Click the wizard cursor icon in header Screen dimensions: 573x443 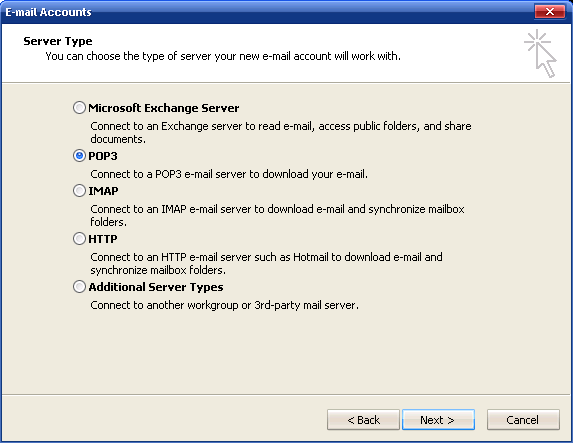coord(540,53)
